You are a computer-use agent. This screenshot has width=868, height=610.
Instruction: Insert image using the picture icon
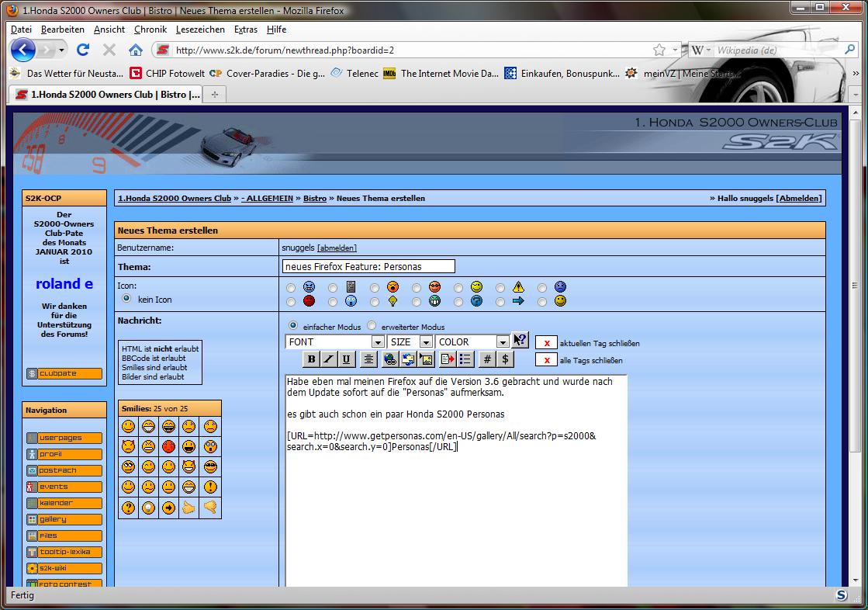tap(425, 359)
